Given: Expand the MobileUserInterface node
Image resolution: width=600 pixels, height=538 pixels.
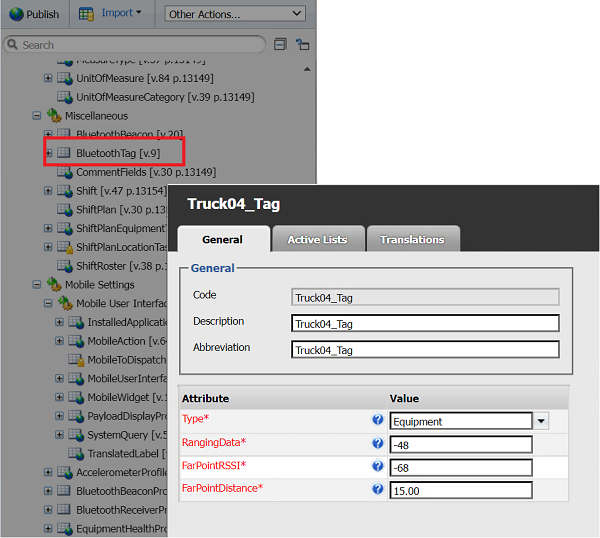Looking at the screenshot, I should 59,378.
